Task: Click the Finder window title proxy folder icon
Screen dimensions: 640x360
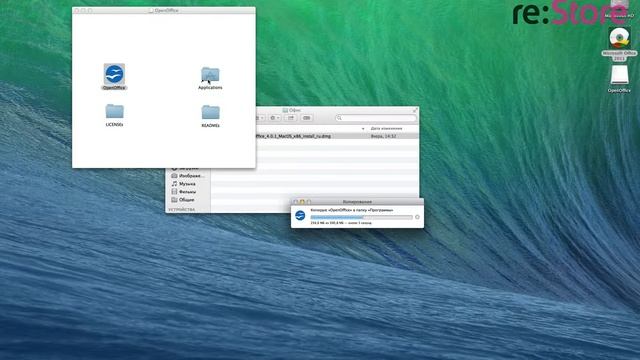Action: click(x=285, y=110)
